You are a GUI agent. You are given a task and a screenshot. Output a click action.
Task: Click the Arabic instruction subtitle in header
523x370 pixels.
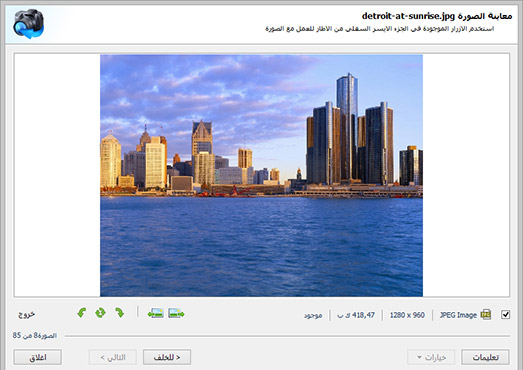pyautogui.click(x=380, y=29)
